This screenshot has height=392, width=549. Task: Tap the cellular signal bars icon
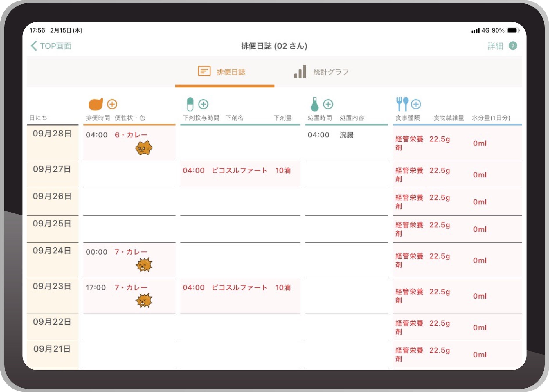point(475,30)
